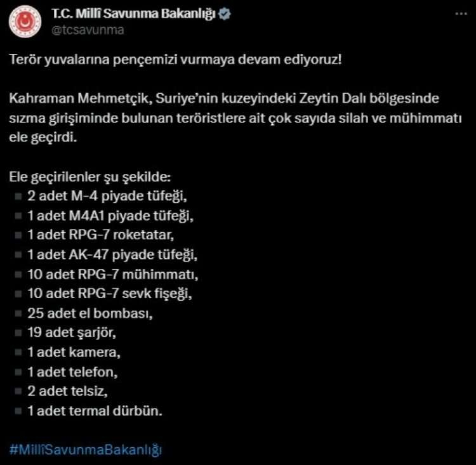Click the bullet beside 1 adet RPG-7 roketatar
Screen dimensions: 476x465
coord(17,235)
